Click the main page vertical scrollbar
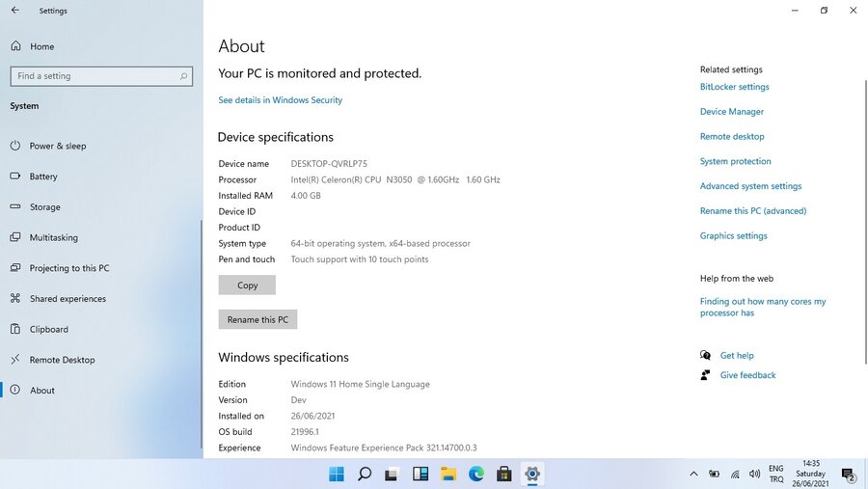The image size is (868, 489). pyautogui.click(x=865, y=222)
